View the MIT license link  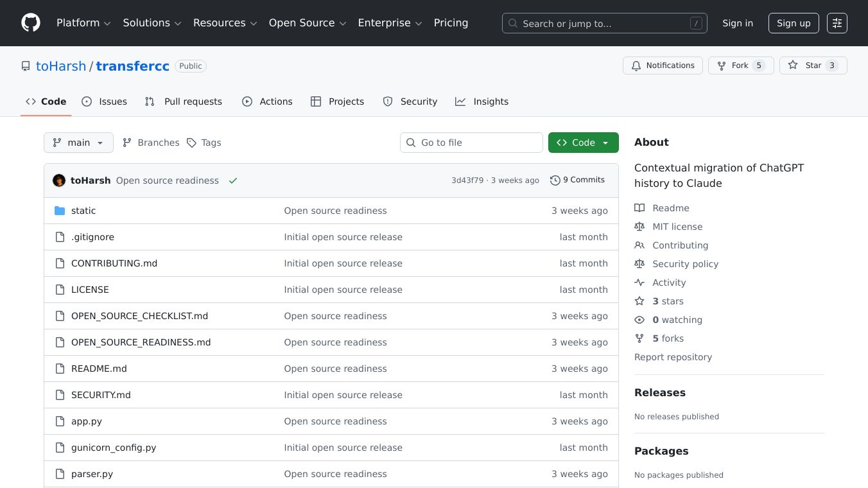click(x=677, y=227)
